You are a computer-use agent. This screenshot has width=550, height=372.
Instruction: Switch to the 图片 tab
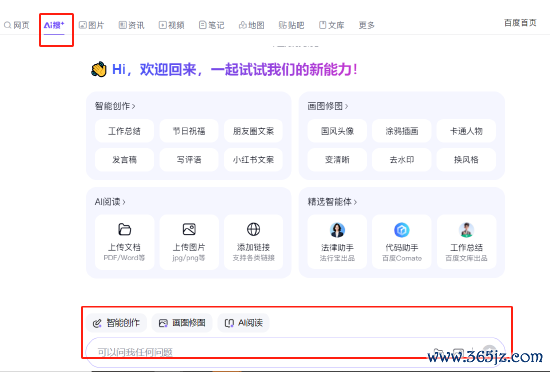(92, 25)
